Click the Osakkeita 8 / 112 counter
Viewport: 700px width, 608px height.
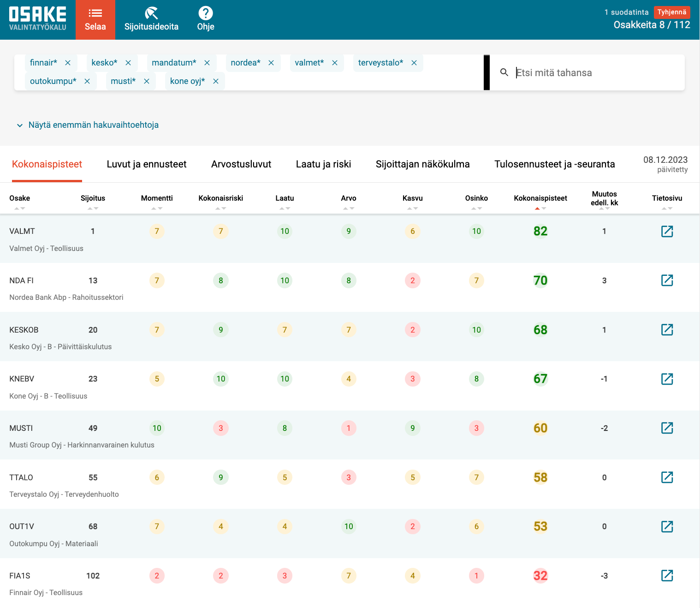tap(652, 25)
